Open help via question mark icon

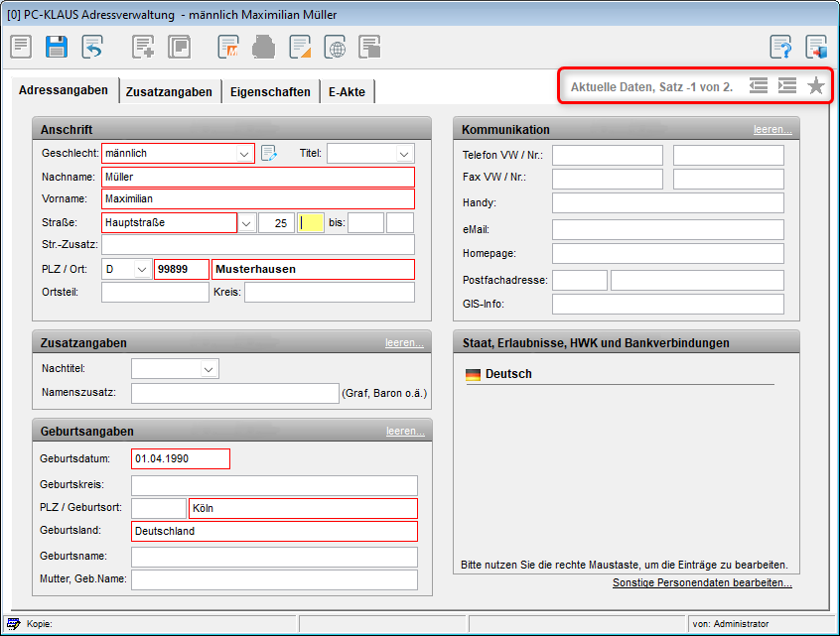click(x=781, y=47)
